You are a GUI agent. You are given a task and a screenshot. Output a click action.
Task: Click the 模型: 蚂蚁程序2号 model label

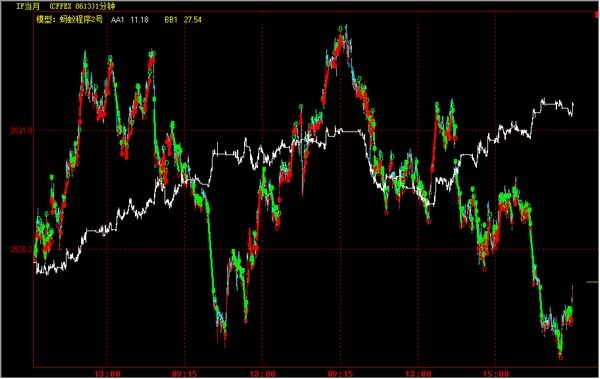pos(69,20)
